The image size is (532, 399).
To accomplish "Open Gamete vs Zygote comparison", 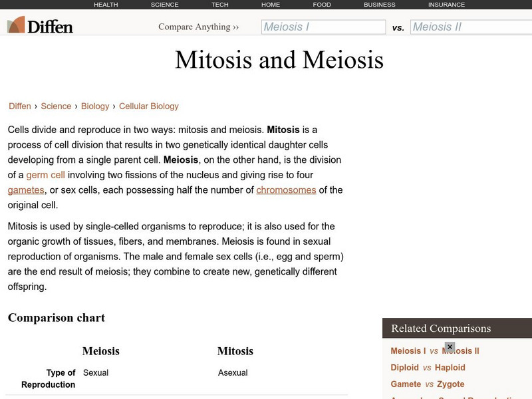I will (427, 384).
